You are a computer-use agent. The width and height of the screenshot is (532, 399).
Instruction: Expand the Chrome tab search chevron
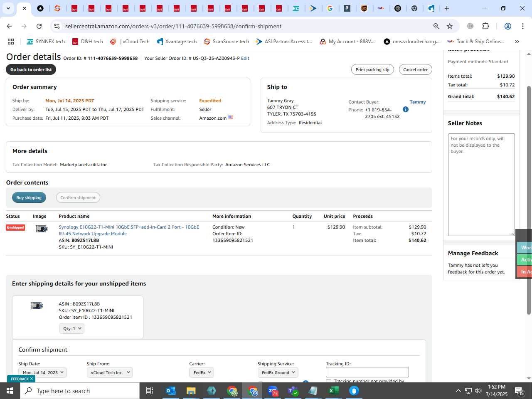click(x=8, y=8)
